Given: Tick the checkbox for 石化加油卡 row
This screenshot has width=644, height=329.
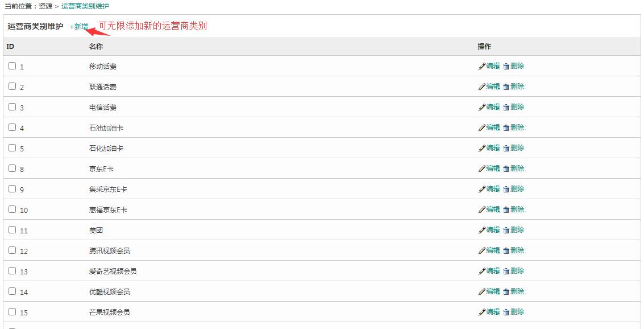Looking at the screenshot, I should pyautogui.click(x=13, y=147).
